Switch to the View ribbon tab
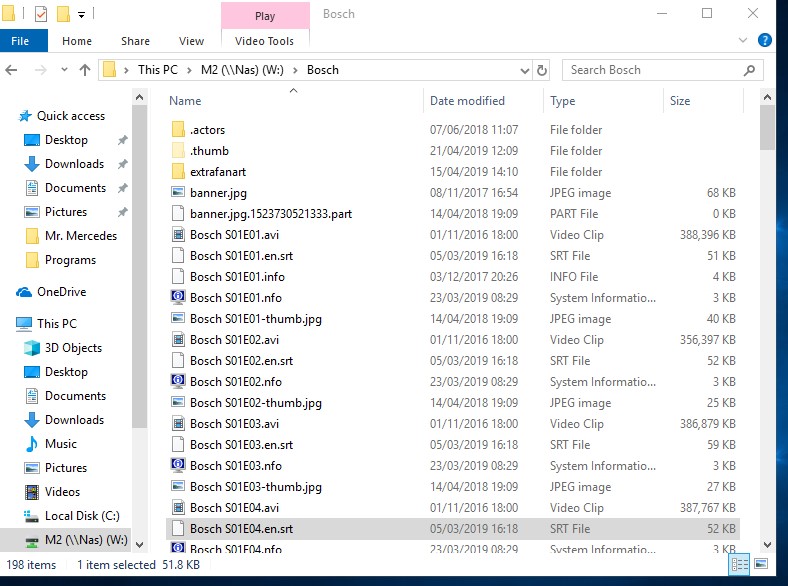The width and height of the screenshot is (788, 586). click(191, 41)
